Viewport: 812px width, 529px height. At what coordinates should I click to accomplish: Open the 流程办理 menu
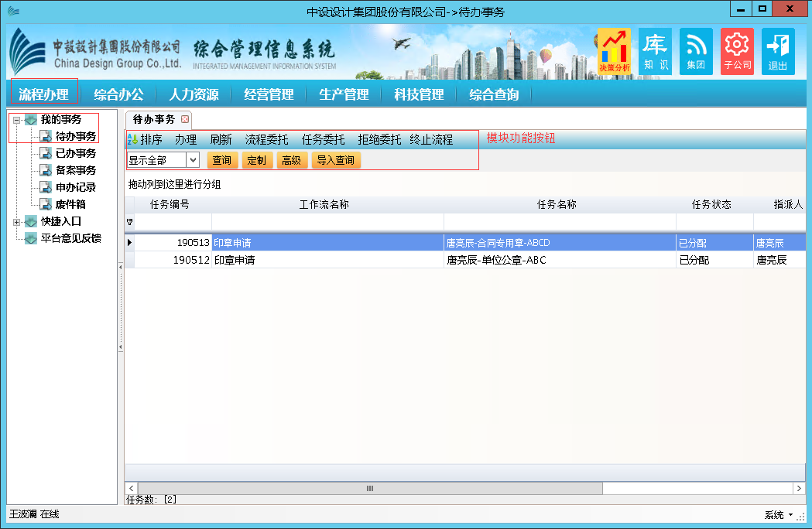point(44,94)
